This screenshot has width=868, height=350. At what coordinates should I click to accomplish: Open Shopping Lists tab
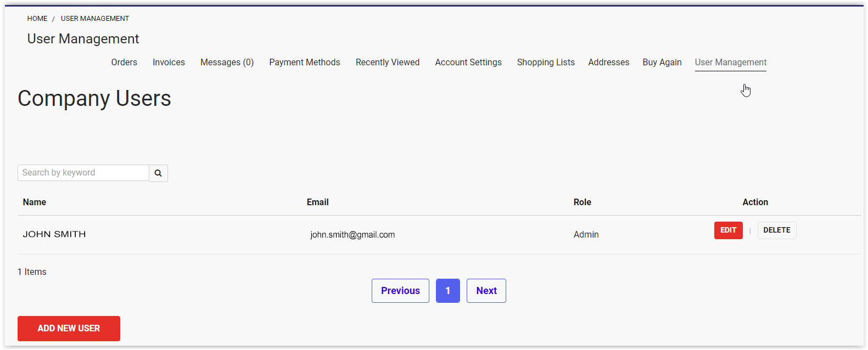[x=546, y=63]
